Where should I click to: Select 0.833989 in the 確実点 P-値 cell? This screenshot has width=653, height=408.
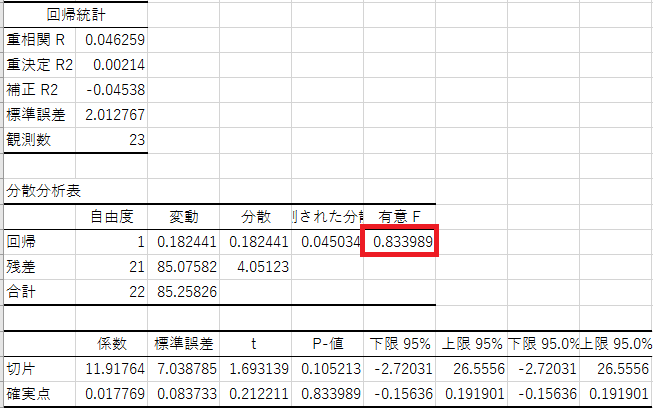click(328, 393)
